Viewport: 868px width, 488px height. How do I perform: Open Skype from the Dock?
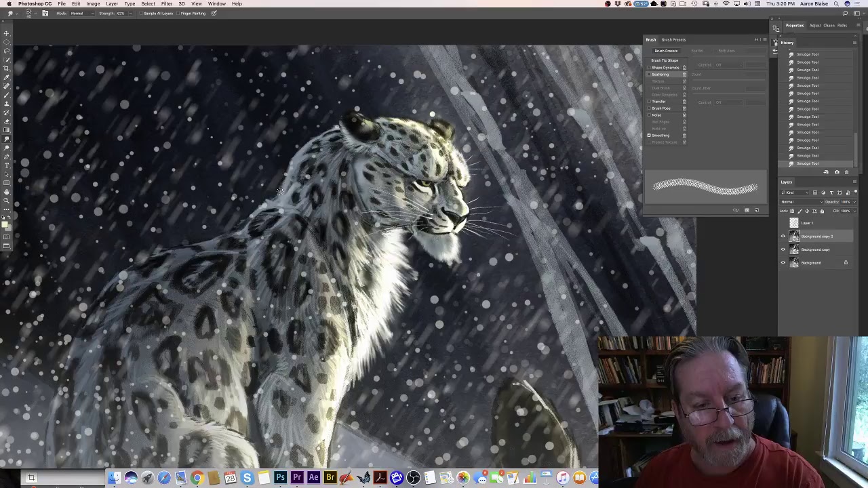tap(247, 479)
